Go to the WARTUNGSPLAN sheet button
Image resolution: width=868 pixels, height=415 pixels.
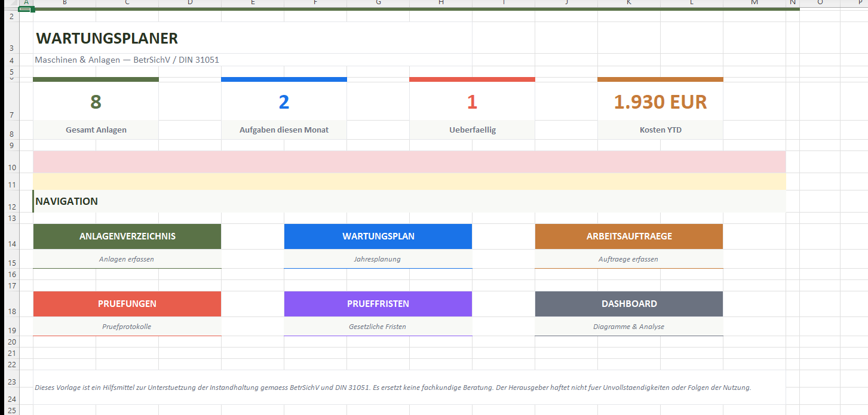tap(378, 236)
